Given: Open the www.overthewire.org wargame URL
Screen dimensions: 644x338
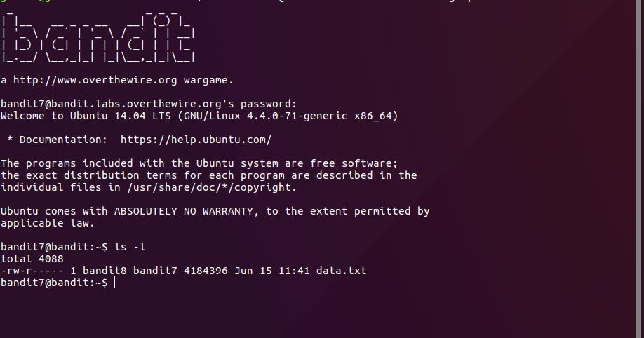Looking at the screenshot, I should (x=95, y=80).
